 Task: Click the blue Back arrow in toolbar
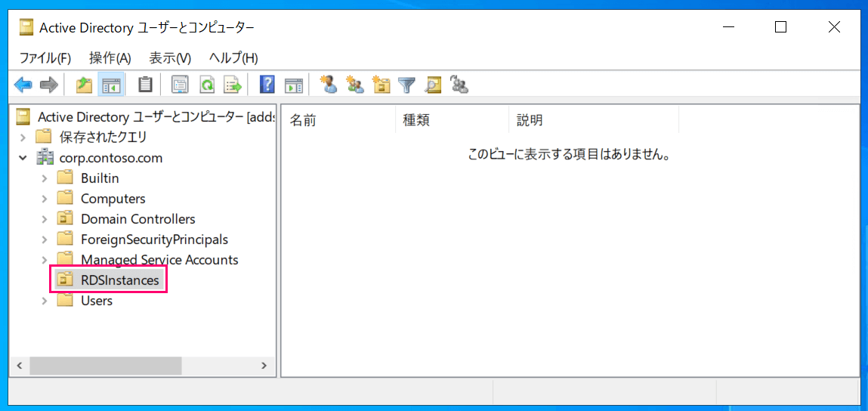23,85
